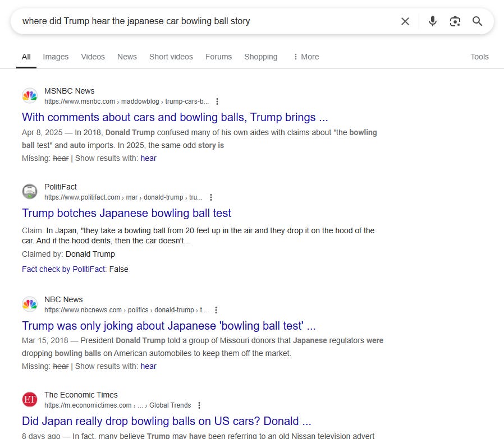Screen dimensions: 504x439
Task: Switch to the Videos tab
Action: [x=93, y=57]
